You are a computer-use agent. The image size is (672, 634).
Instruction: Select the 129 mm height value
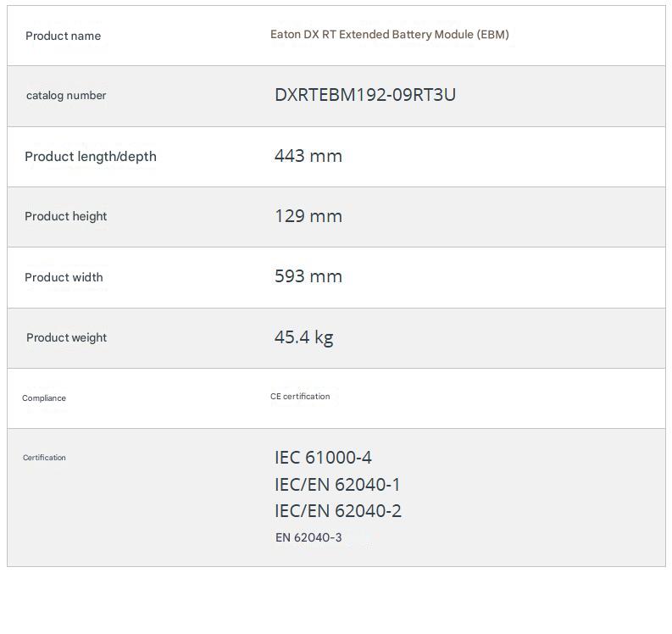point(308,216)
